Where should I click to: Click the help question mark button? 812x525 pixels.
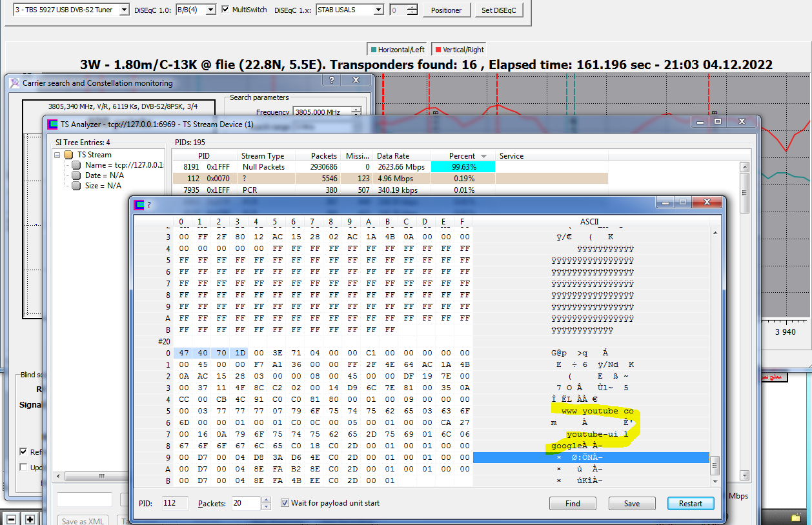[332, 80]
